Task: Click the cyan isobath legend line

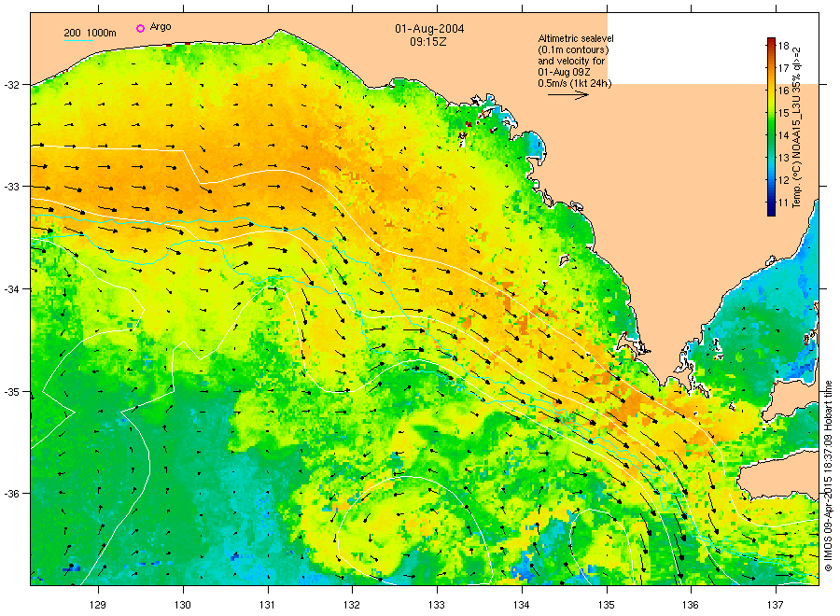Action: (78, 40)
